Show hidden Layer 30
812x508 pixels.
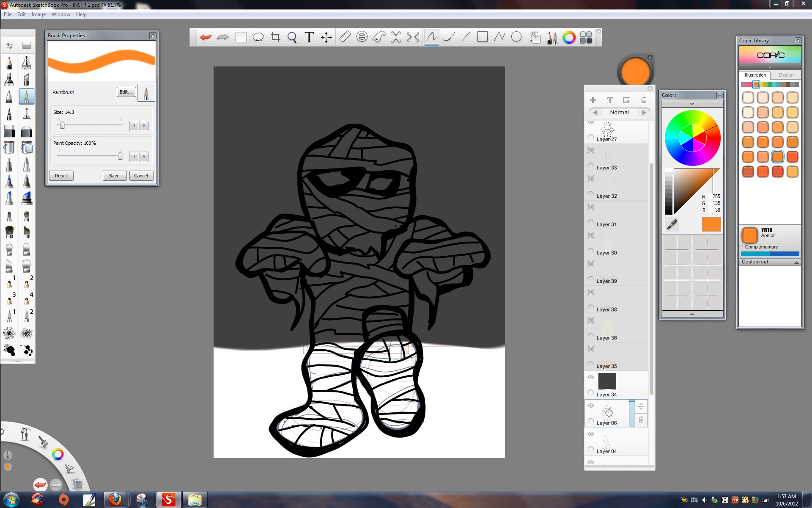[591, 235]
